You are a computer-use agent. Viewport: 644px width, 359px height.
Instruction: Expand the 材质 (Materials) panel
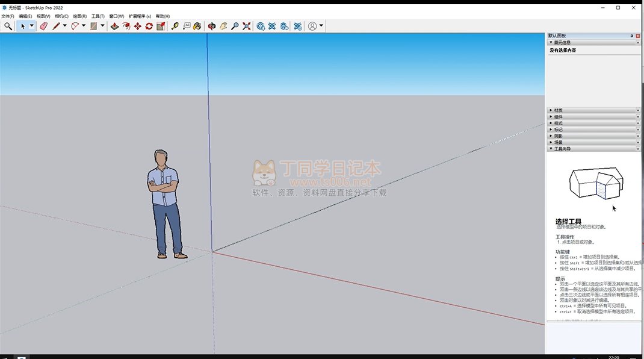click(x=557, y=110)
